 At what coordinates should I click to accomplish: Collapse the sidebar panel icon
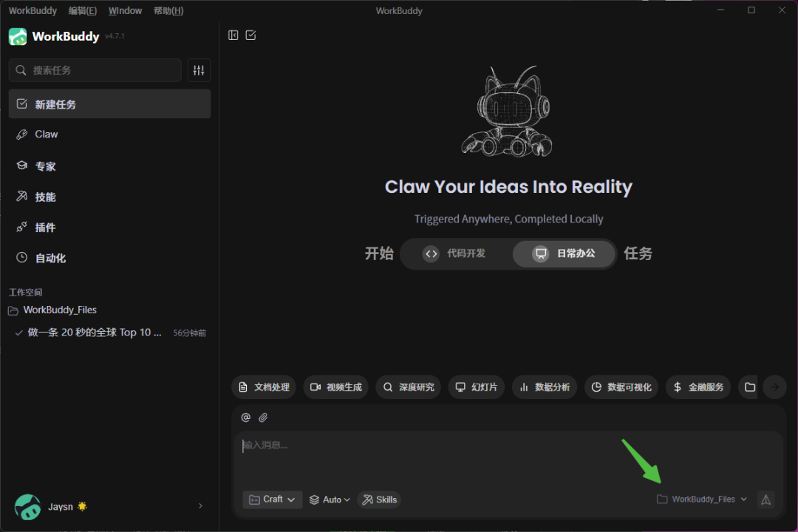[233, 35]
